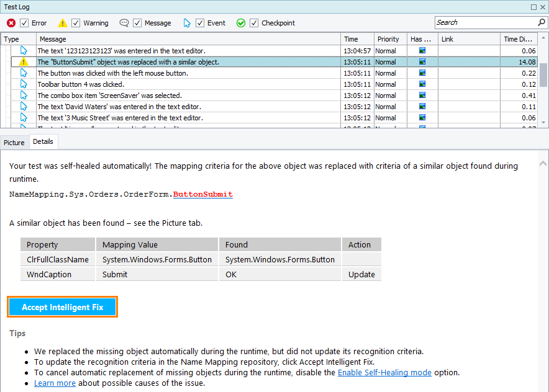
Task: Click the Accept Intelligent Fix button
Action: click(x=62, y=306)
